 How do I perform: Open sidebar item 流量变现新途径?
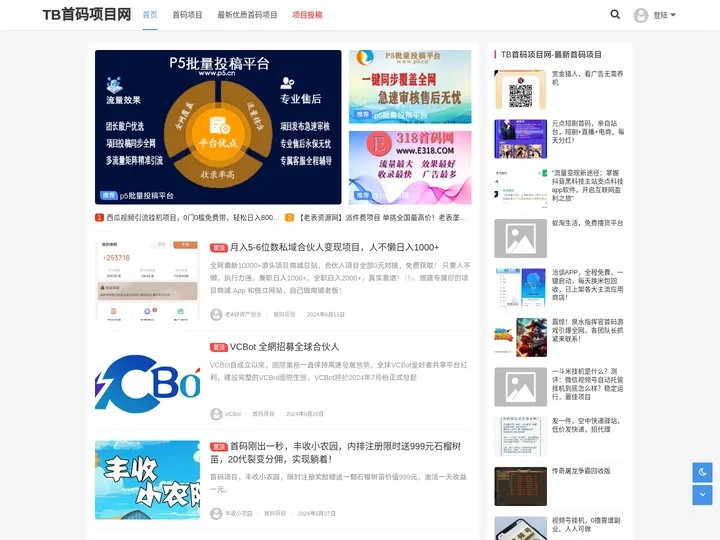click(587, 186)
